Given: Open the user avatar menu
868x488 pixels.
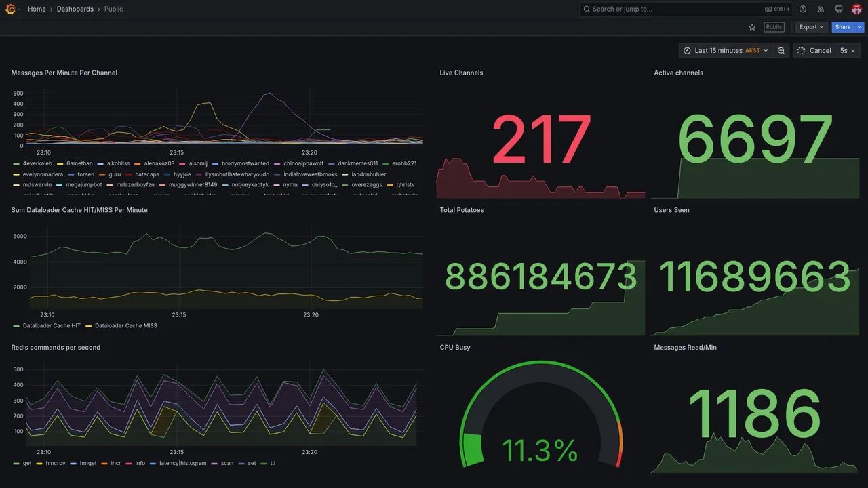Looking at the screenshot, I should (x=856, y=9).
